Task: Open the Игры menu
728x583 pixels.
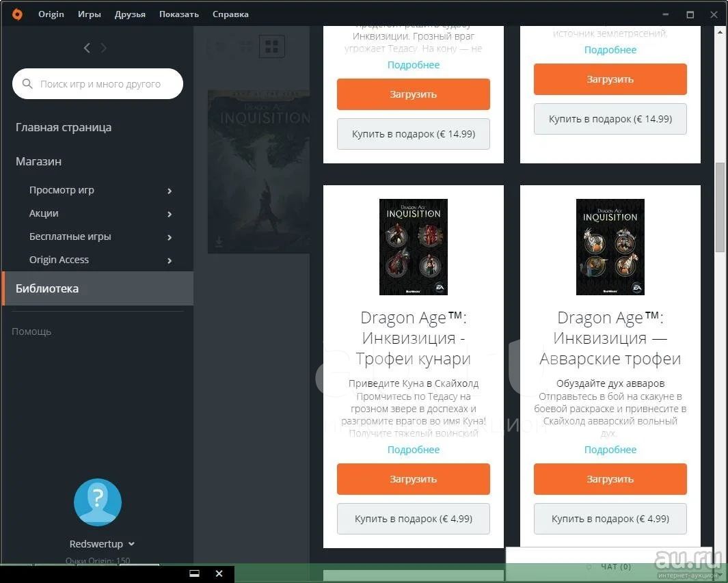Action: (x=89, y=14)
